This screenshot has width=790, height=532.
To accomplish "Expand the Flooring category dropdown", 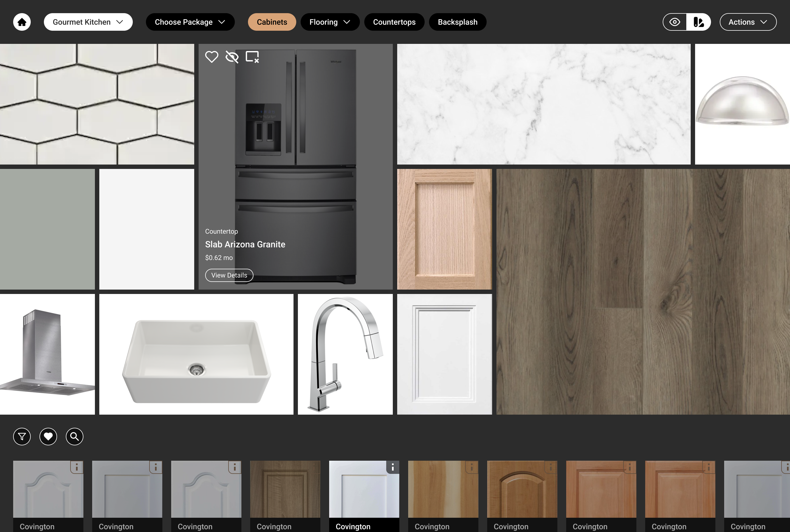I will [x=330, y=22].
